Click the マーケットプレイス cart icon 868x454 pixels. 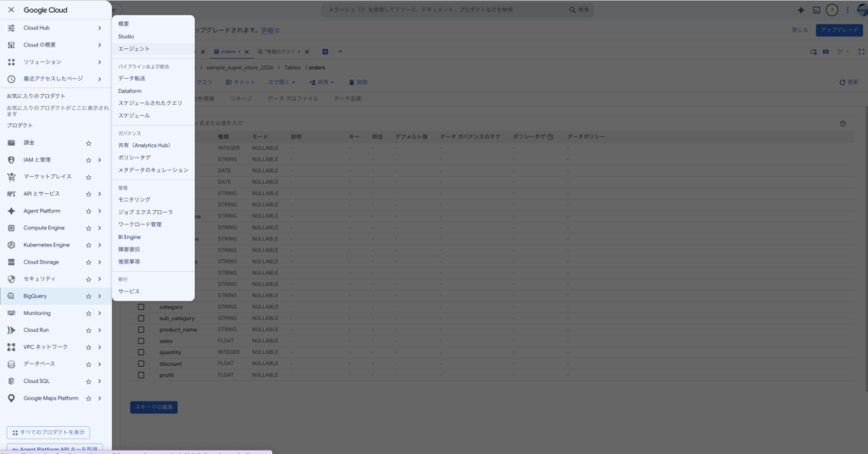[11, 177]
